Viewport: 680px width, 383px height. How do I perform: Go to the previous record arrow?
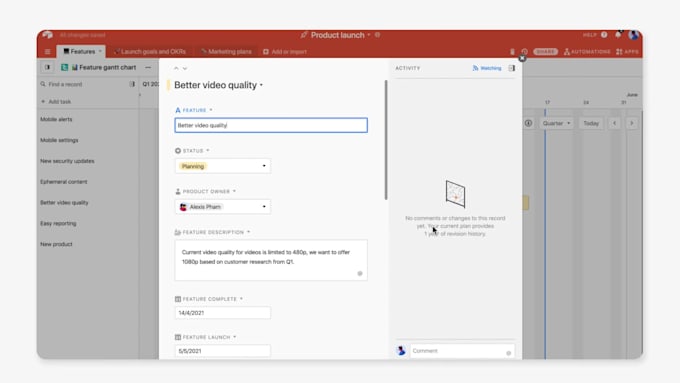click(176, 69)
